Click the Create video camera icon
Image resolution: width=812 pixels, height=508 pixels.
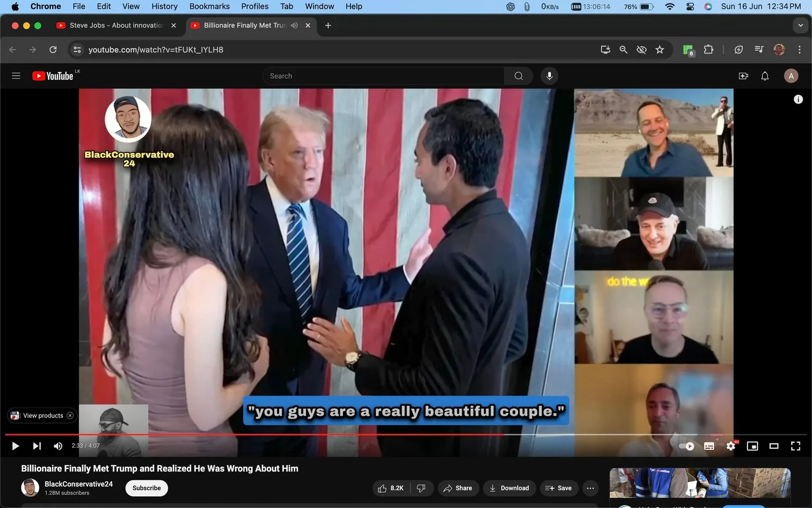pyautogui.click(x=743, y=76)
